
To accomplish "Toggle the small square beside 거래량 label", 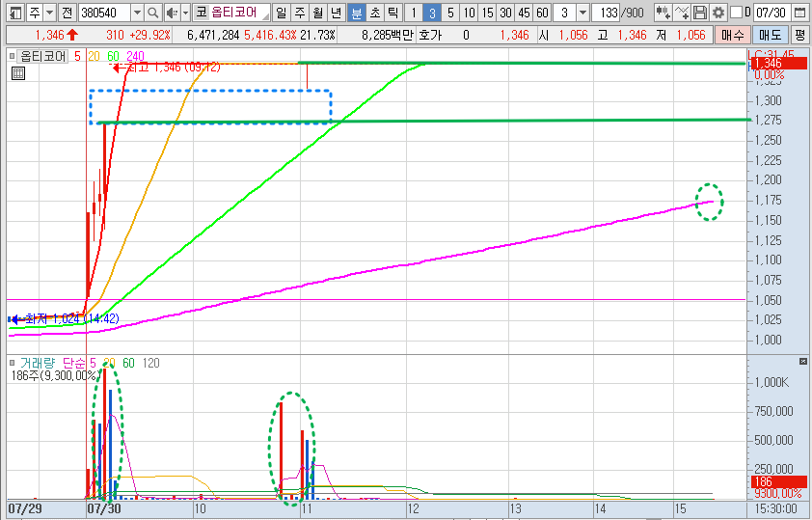I will click(x=13, y=363).
